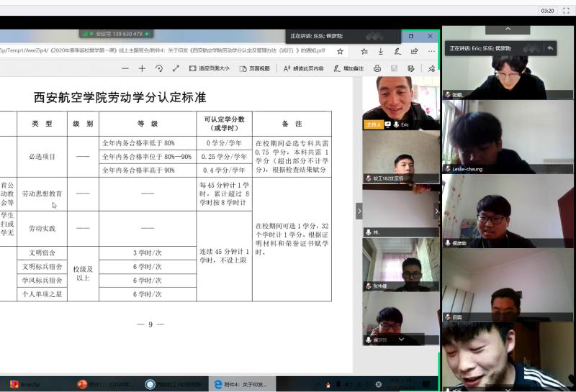Rotate the PDF page
Image resolution: width=576 pixels, height=392 pixels.
[159, 68]
